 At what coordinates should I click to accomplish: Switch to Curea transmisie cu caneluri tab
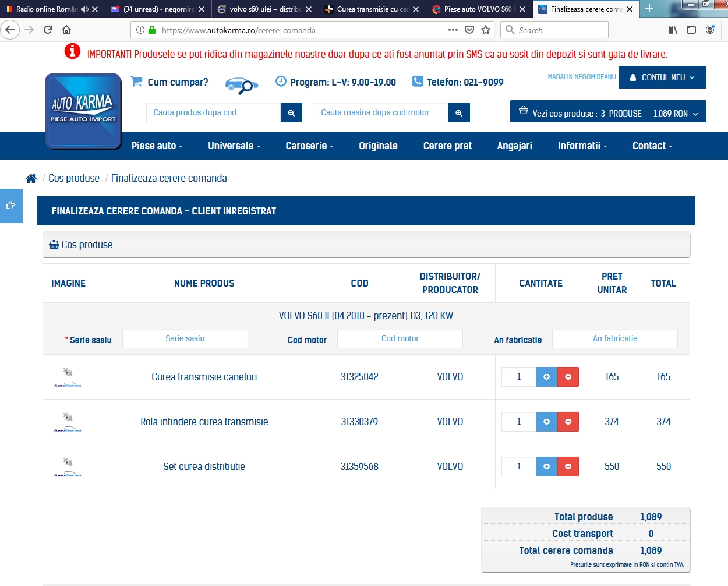tap(372, 9)
